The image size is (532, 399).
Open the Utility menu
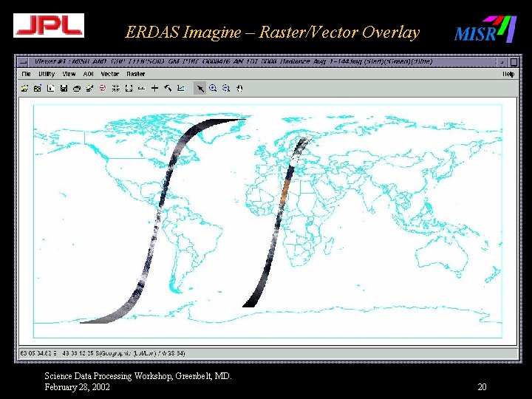tap(47, 74)
